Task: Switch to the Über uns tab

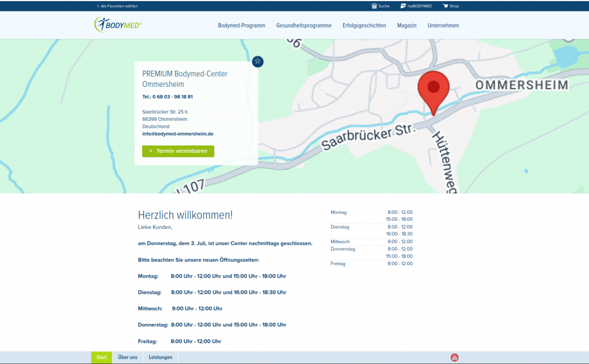Action: (x=127, y=358)
